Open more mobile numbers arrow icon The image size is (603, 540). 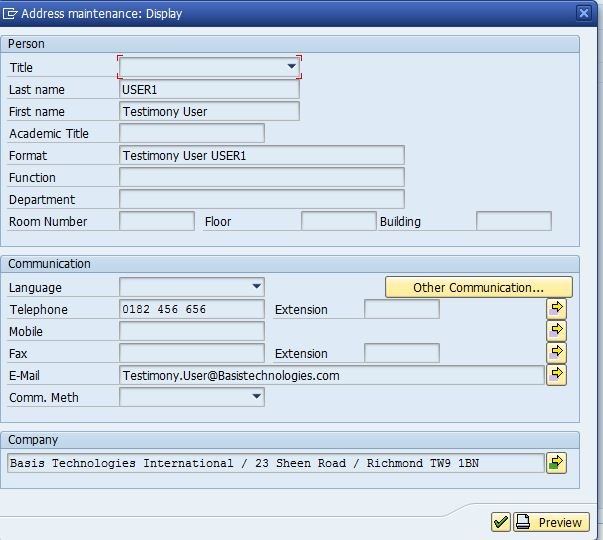pyautogui.click(x=556, y=330)
